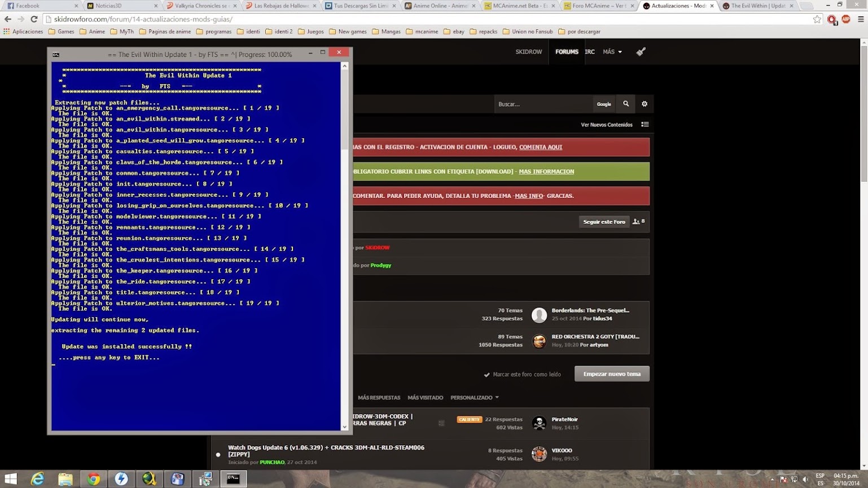The width and height of the screenshot is (868, 488).
Task: Open the Windows Start button
Action: (11, 479)
